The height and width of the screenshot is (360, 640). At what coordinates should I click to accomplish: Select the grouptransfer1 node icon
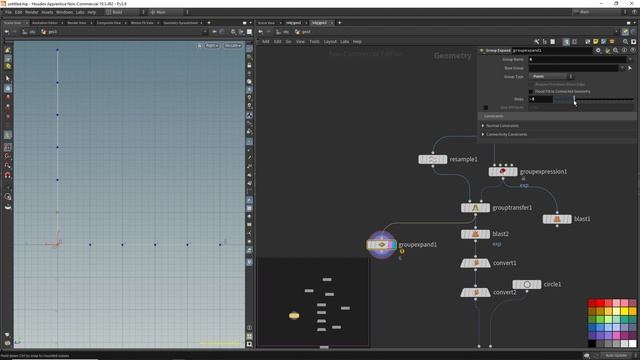pyautogui.click(x=475, y=208)
